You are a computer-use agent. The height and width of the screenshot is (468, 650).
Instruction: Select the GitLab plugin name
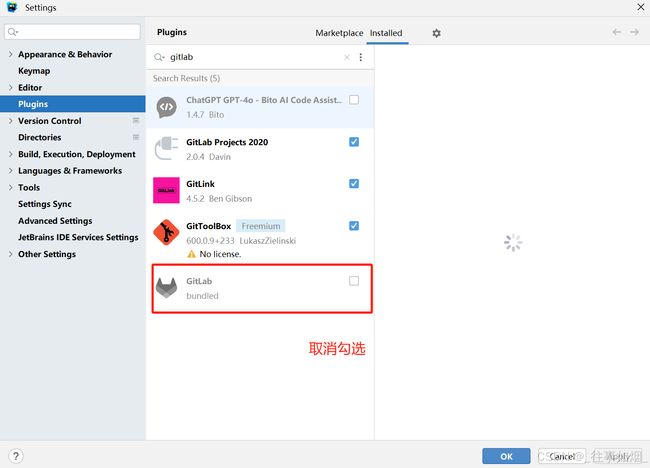(x=199, y=281)
